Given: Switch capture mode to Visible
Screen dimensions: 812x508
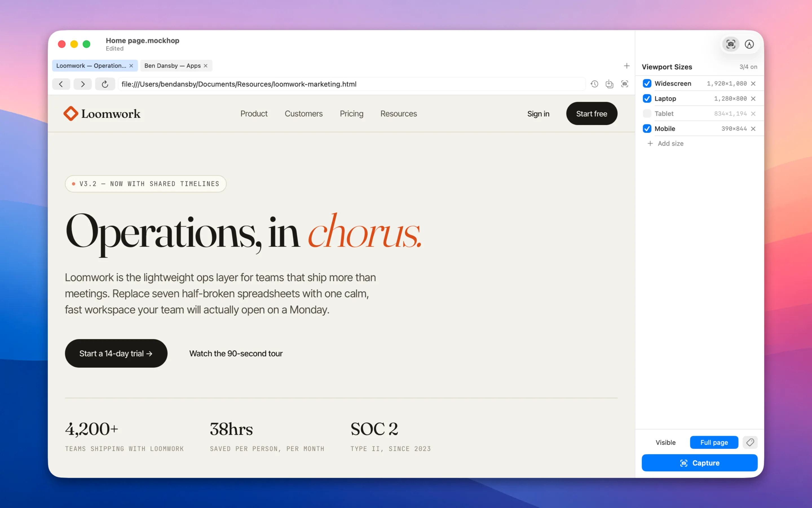Looking at the screenshot, I should click(665, 443).
